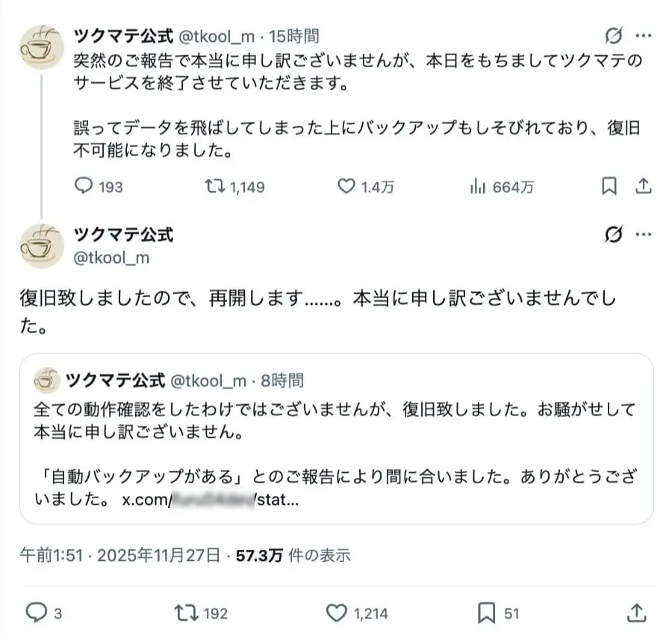This screenshot has width=672, height=638.
Task: Open the more options menu on the second tweet
Action: [644, 235]
